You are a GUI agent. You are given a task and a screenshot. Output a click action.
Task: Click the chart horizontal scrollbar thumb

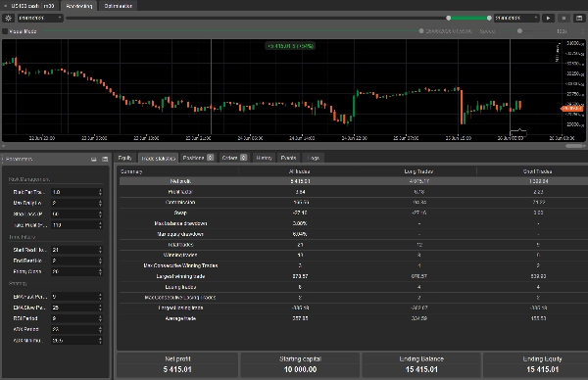tap(574, 146)
